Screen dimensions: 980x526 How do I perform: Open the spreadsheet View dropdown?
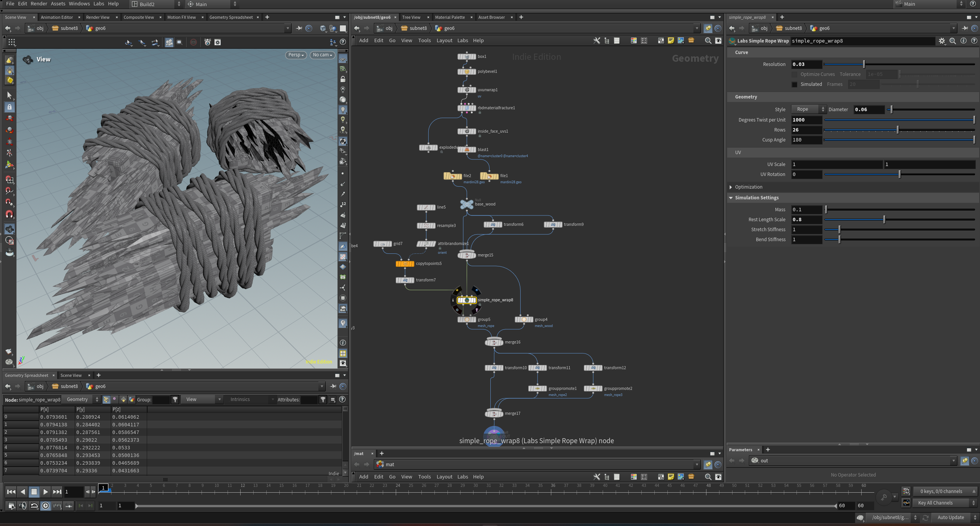[202, 399]
